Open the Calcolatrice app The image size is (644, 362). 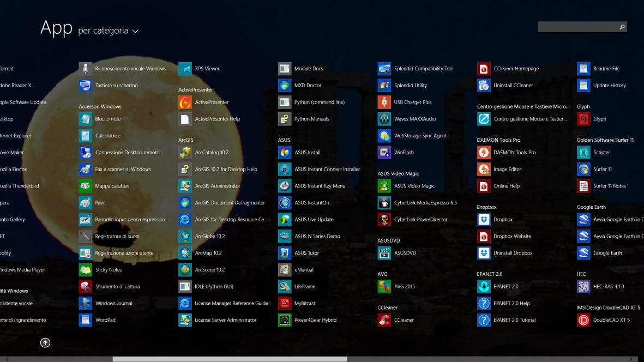86,136
